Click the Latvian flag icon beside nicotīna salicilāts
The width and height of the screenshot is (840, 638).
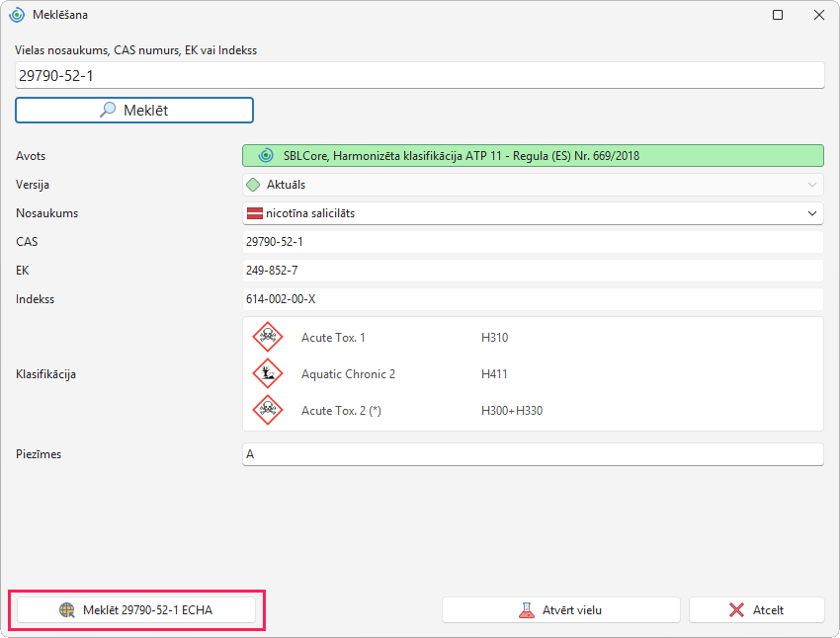254,213
